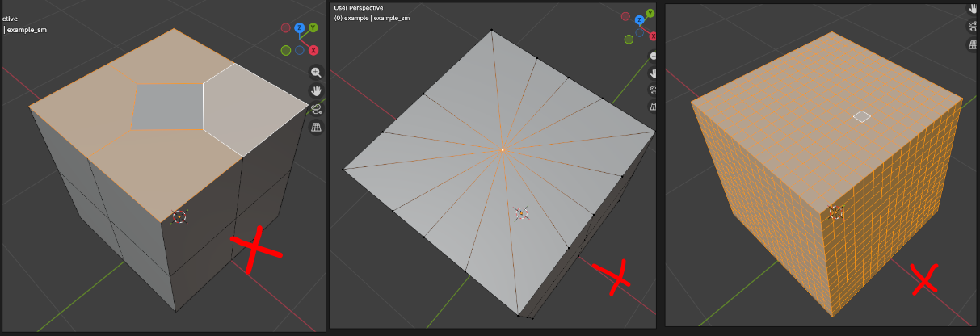980x336 pixels.
Task: Toggle camera view in the left viewport
Action: coord(316,109)
